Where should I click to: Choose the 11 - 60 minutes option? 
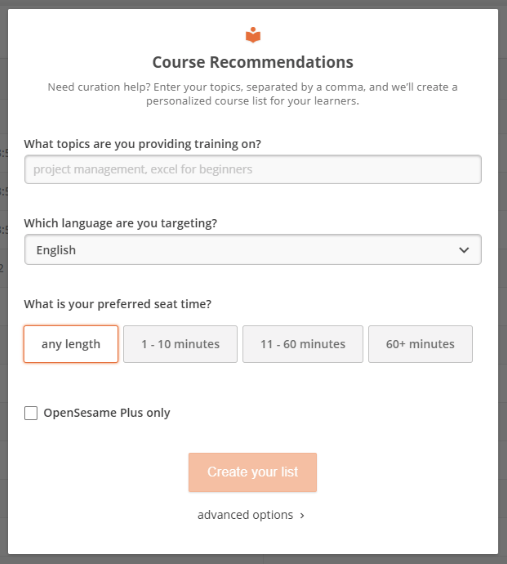pos(303,344)
